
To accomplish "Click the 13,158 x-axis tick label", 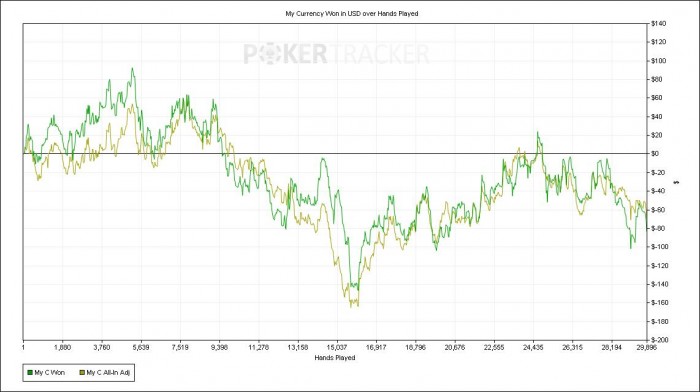I will pyautogui.click(x=298, y=347).
